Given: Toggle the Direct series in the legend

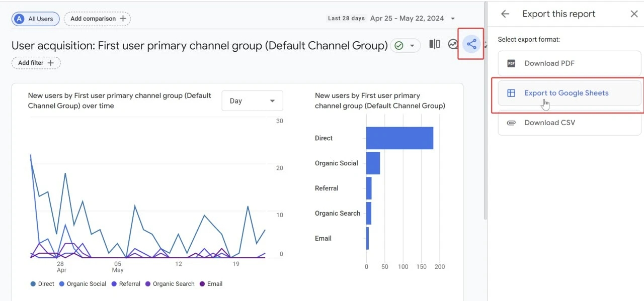Looking at the screenshot, I should [x=42, y=284].
